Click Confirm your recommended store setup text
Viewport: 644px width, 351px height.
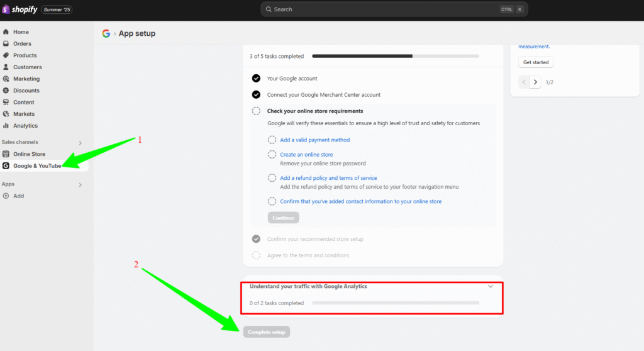(315, 239)
